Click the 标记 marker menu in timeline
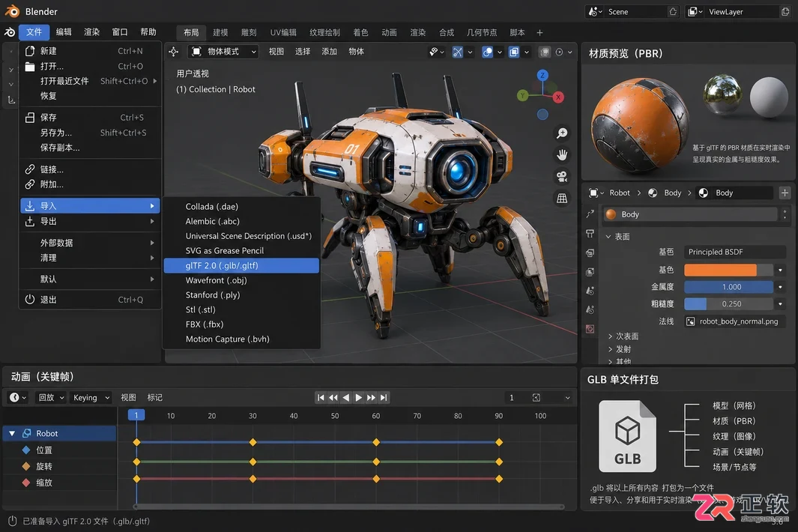This screenshot has height=532, width=798. pos(154,398)
